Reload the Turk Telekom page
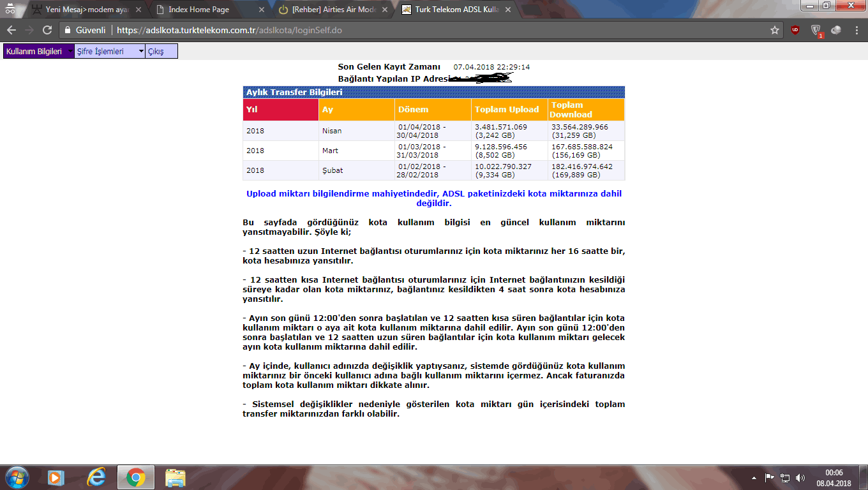Image resolution: width=868 pixels, height=490 pixels. (x=47, y=30)
